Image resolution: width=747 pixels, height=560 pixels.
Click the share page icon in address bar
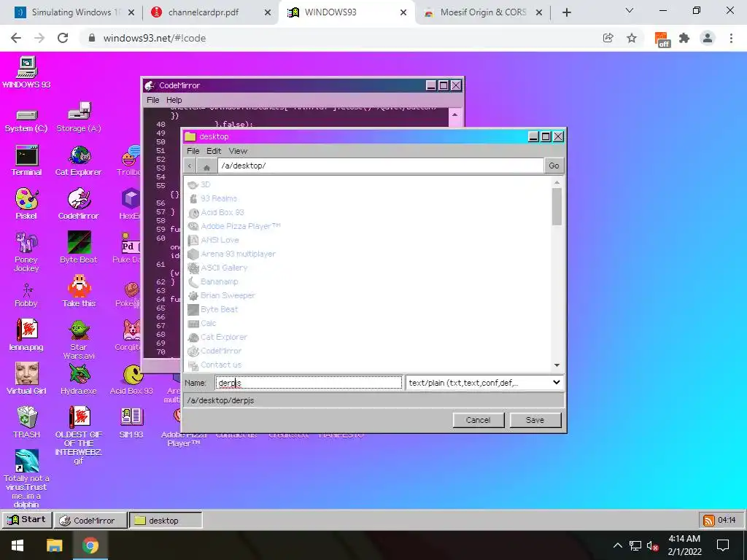coord(608,38)
